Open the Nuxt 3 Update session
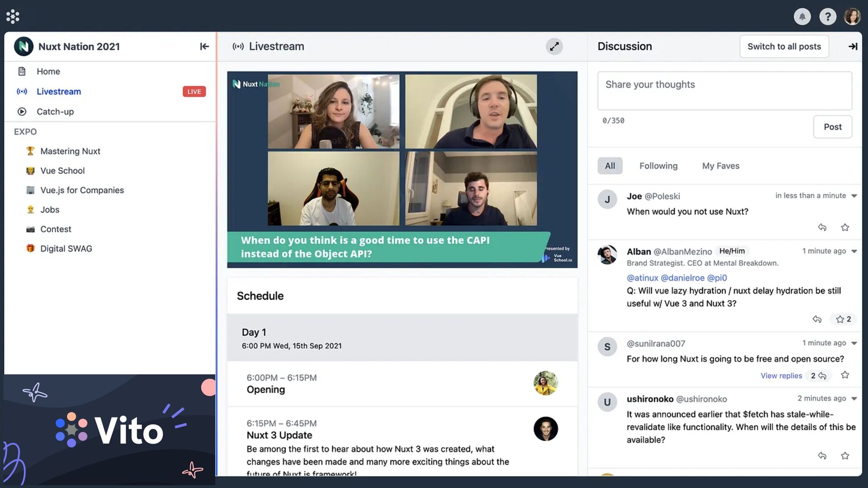 click(x=402, y=441)
